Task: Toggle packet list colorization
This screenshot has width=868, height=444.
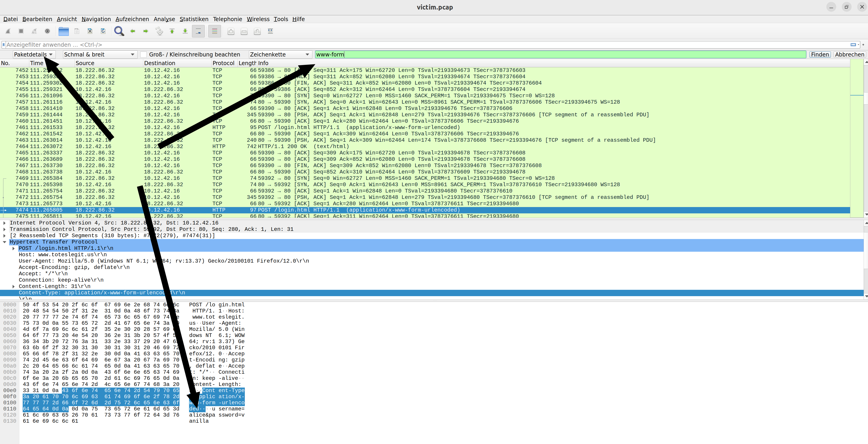Action: tap(214, 31)
